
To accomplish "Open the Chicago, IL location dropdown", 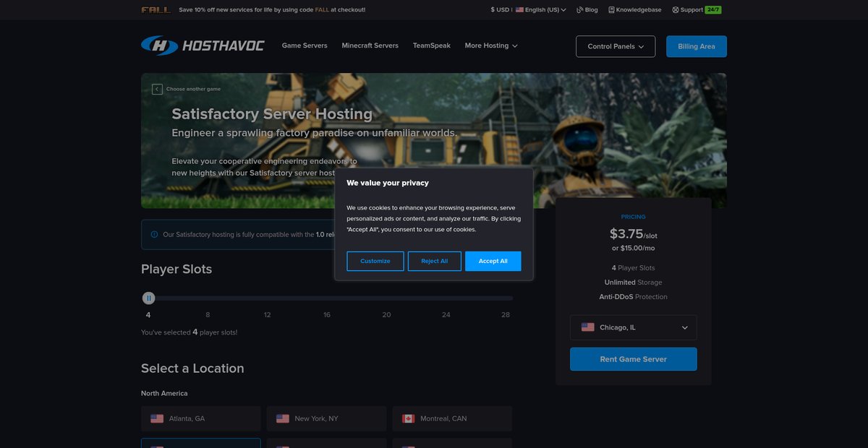I will coord(634,327).
